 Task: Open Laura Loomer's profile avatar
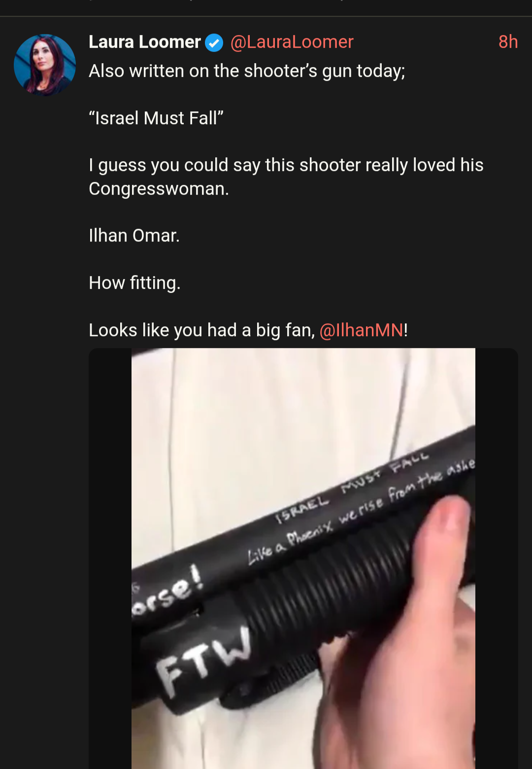tap(45, 65)
